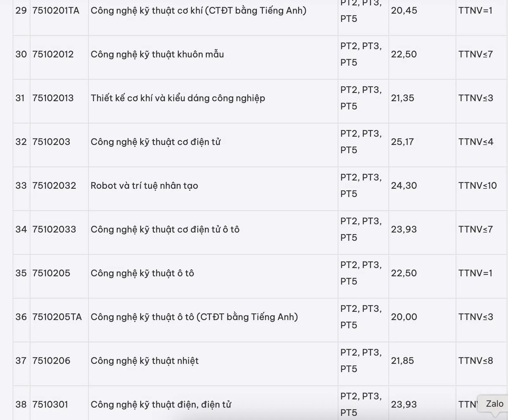Select the "Công nghệ kỹ thuật khuôn mẫu" row name
The height and width of the screenshot is (420, 508).
point(157,55)
